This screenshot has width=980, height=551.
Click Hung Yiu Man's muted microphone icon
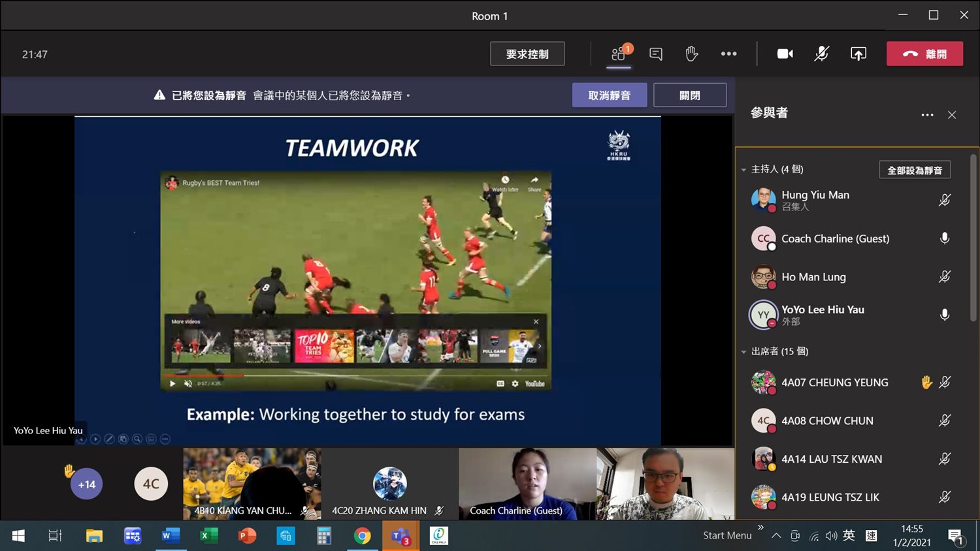tap(945, 200)
